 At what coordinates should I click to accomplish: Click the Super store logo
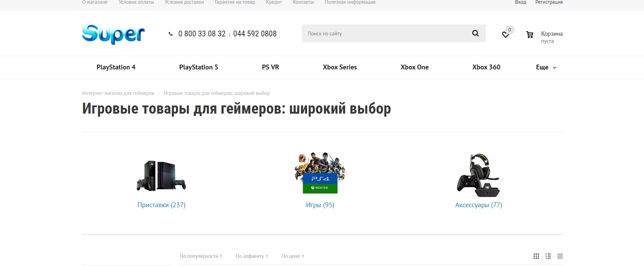tap(113, 34)
